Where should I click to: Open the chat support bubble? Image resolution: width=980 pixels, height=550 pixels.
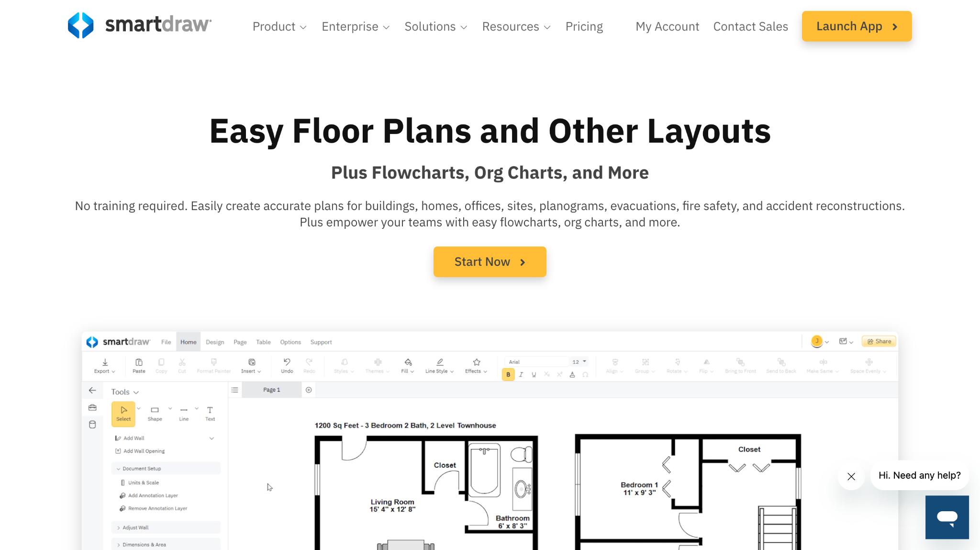coord(947,517)
